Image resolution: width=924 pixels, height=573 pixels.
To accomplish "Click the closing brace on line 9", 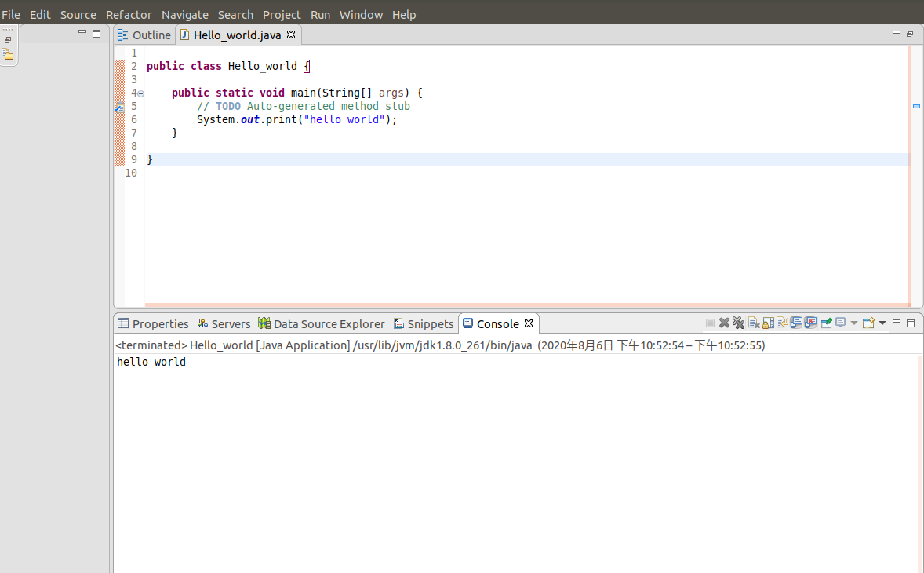I will click(150, 160).
